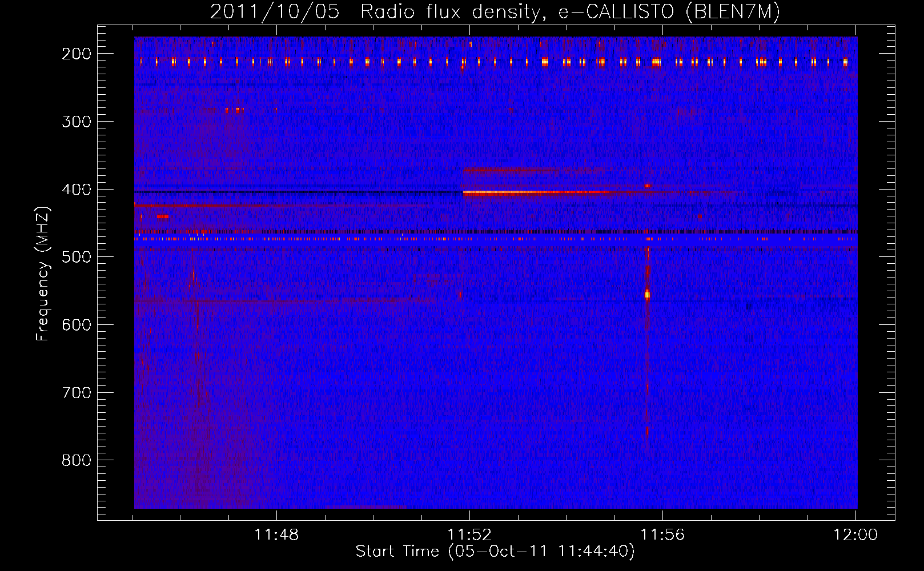Viewport: 924px width, 571px height.
Task: Click the 800 frequency tick label
Action: pos(77,460)
